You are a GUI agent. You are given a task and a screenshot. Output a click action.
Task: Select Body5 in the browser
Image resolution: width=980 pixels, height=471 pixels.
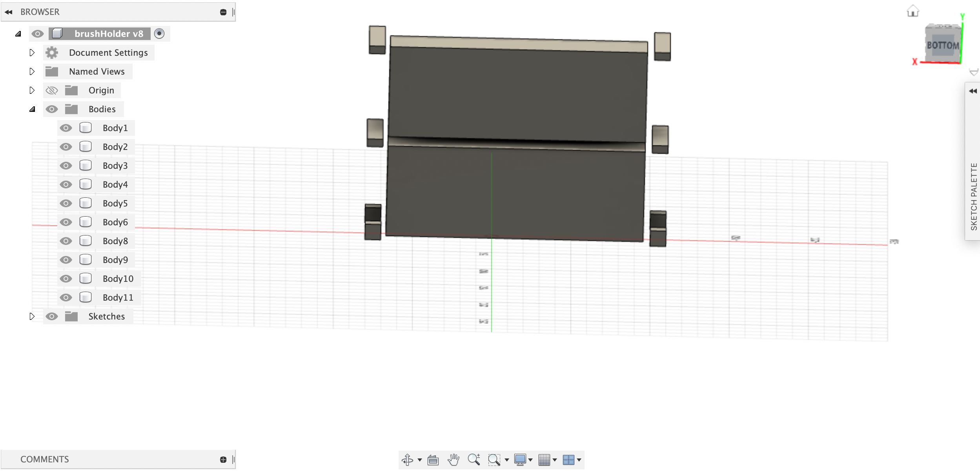coord(115,203)
